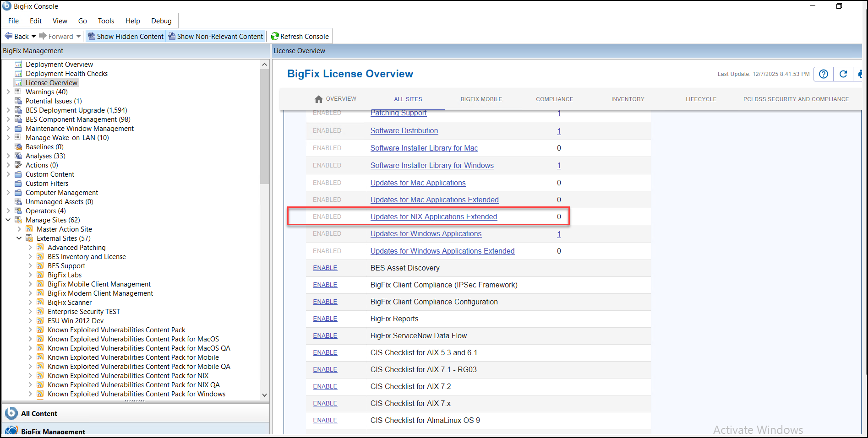Open the help question mark icon
This screenshot has width=868, height=438.
pos(824,74)
